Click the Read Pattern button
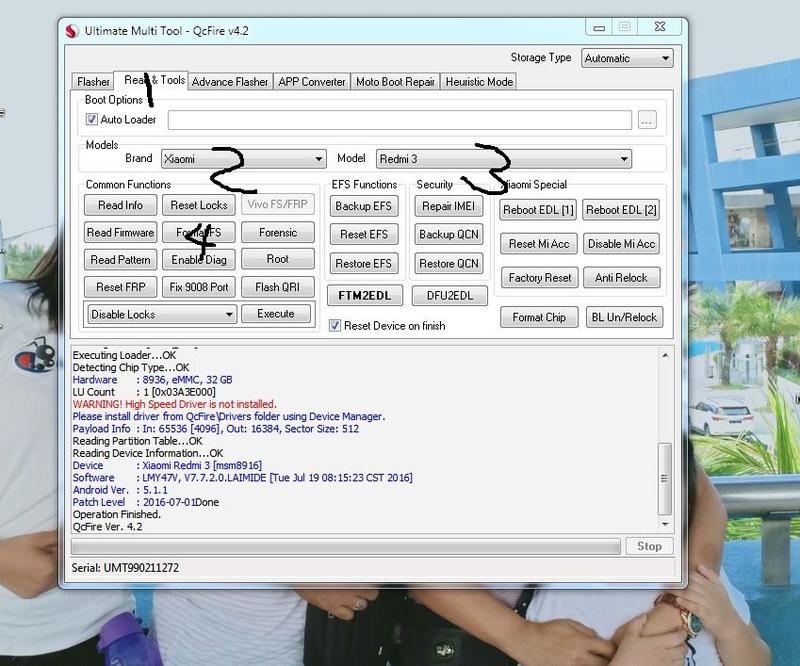Image resolution: width=800 pixels, height=666 pixels. click(120, 260)
